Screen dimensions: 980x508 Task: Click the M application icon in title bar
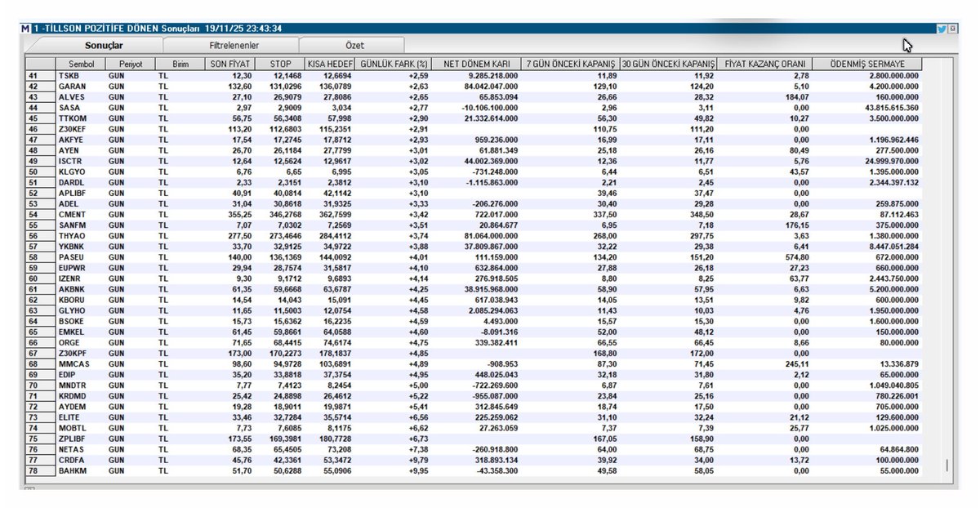pos(27,29)
